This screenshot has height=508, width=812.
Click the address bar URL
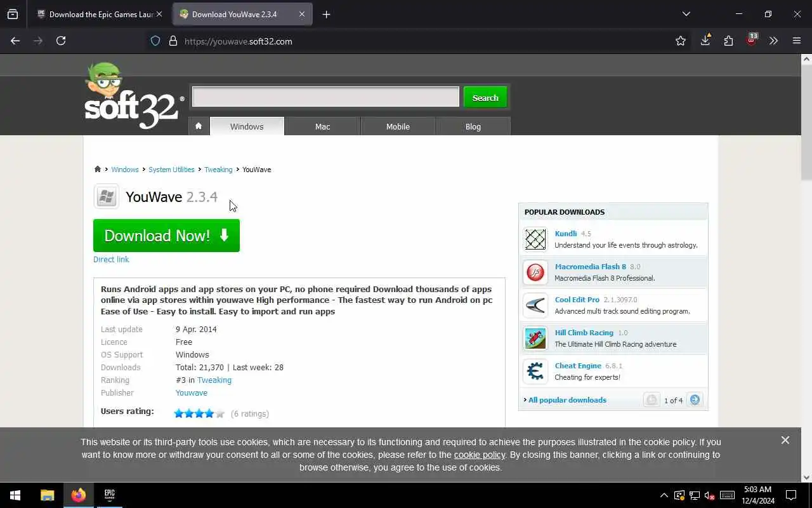coord(239,41)
